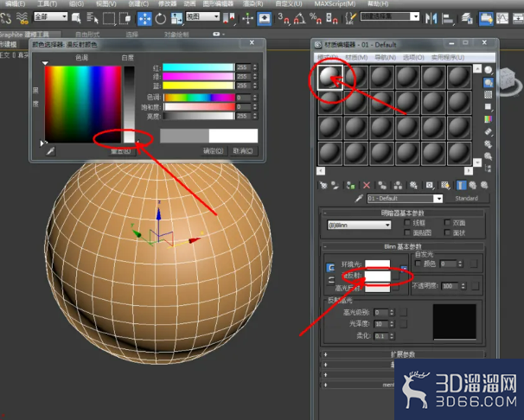524x420 pixels.
Task: Click Show Shaded Material in Viewport icon
Action: pyautogui.click(x=445, y=185)
